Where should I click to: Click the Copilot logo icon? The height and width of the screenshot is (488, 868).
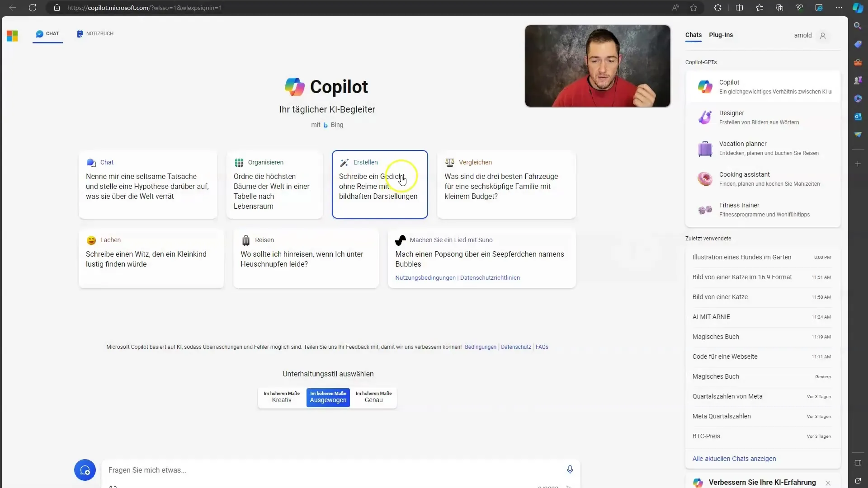pos(294,87)
